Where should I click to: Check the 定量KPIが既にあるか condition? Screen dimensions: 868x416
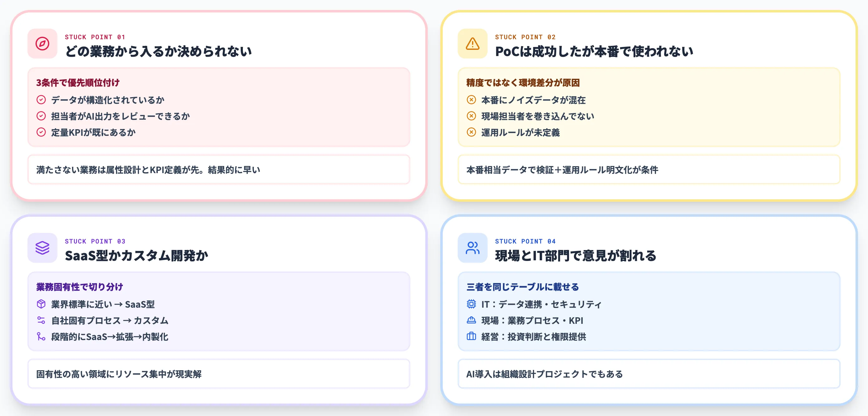click(41, 132)
